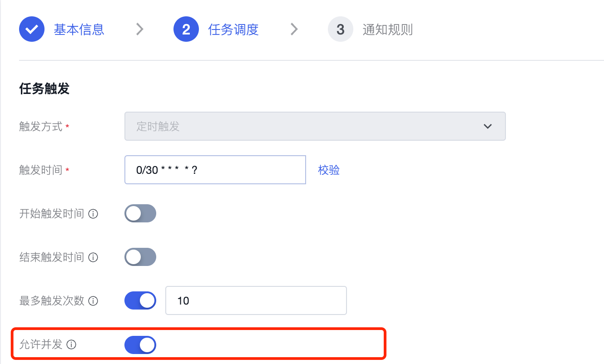Click the number 2 step circle icon
Viewport: 604px width, 364px height.
tap(186, 30)
